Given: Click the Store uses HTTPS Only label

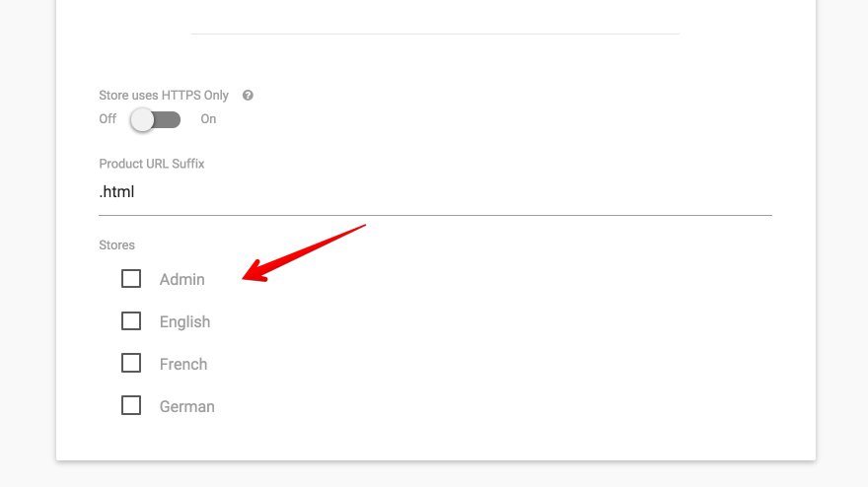Looking at the screenshot, I should coord(164,96).
